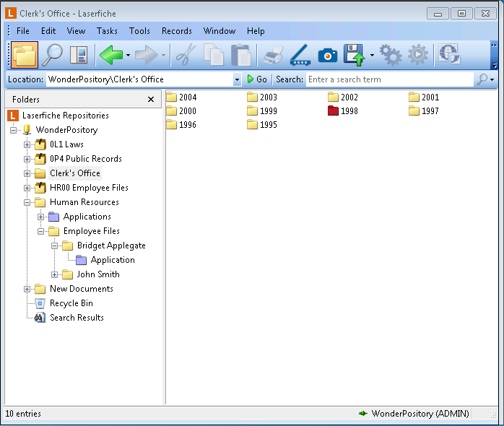The image size is (504, 426).
Task: Expand the 0L1 Laws folder
Action: 27,144
